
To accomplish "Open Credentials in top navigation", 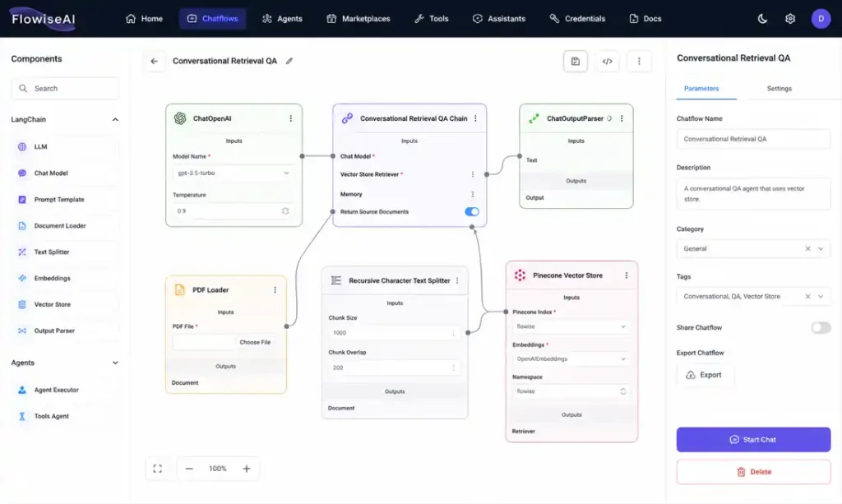I will tap(577, 19).
